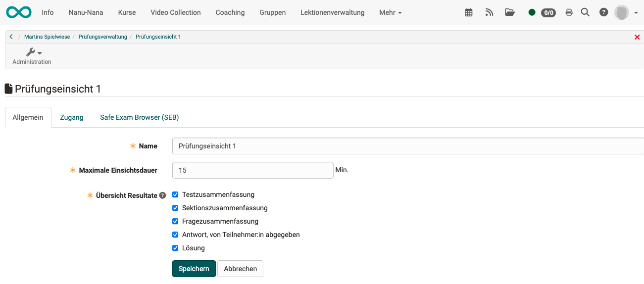Click the Abbrechen button

(x=241, y=269)
